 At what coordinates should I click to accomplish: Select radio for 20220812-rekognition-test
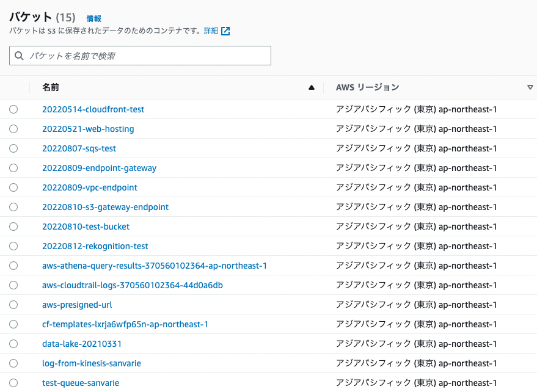tap(13, 246)
